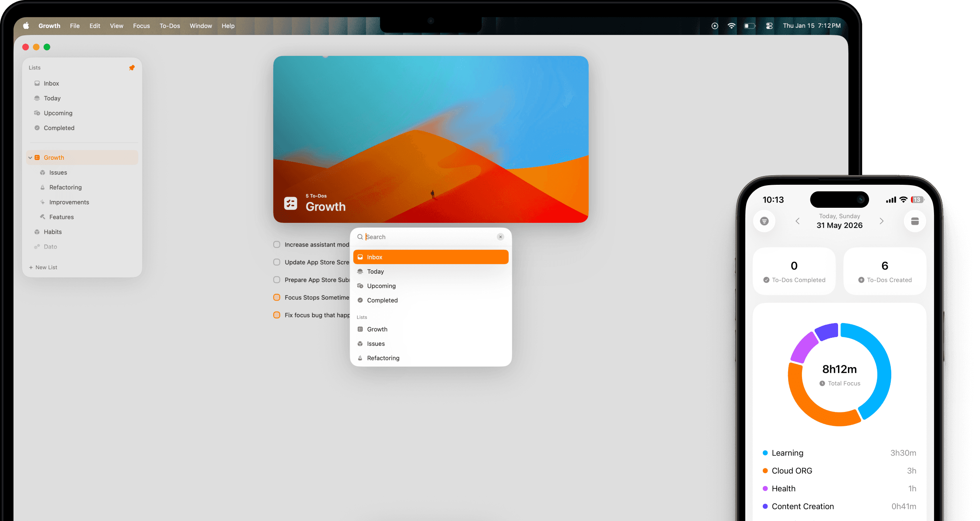The width and height of the screenshot is (980, 521).
Task: Click the play icon in the menu bar
Action: (x=714, y=26)
